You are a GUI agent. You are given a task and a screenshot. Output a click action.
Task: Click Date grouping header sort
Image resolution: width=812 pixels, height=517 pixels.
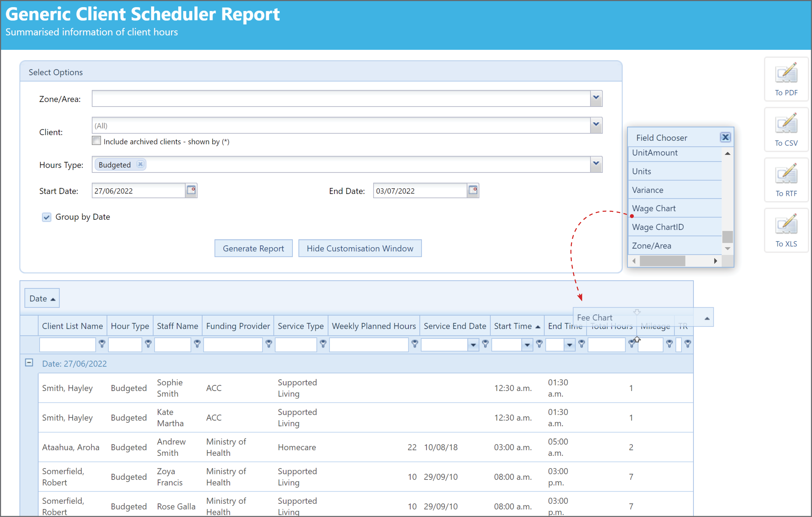pos(42,298)
